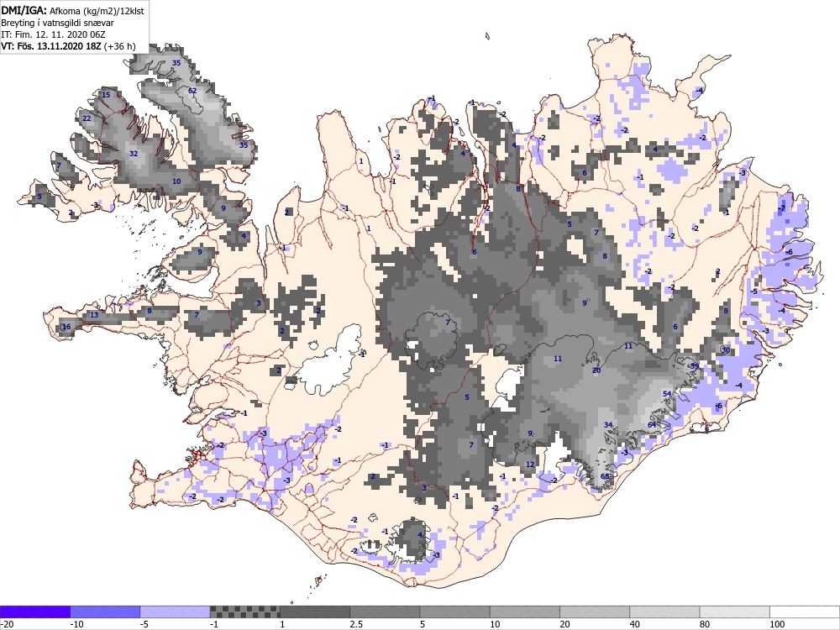Viewport: 840px width, 630px height.
Task: Pick the light gray 20 to 40 legend swatch
Action: pos(595,612)
